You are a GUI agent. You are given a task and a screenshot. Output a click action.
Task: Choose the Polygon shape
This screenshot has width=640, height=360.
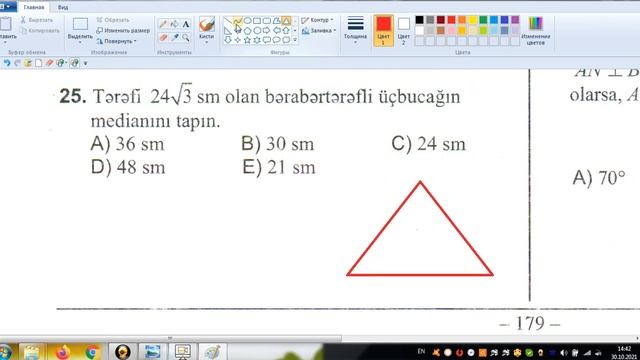(x=277, y=21)
